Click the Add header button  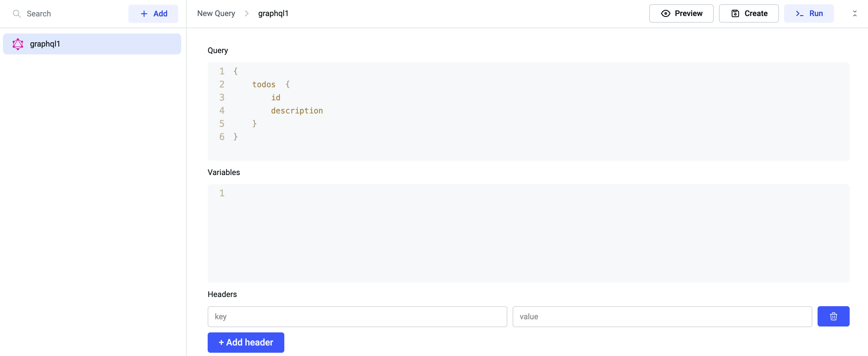(x=246, y=342)
